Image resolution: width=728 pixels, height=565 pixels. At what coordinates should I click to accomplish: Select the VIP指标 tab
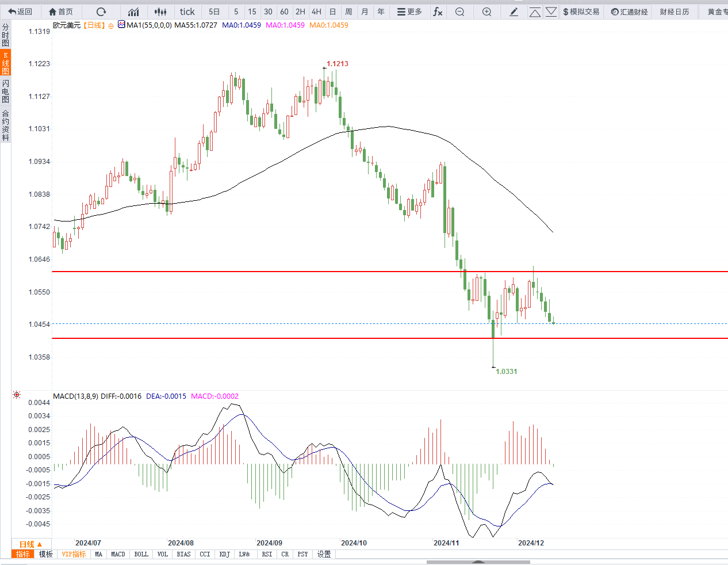tap(74, 554)
